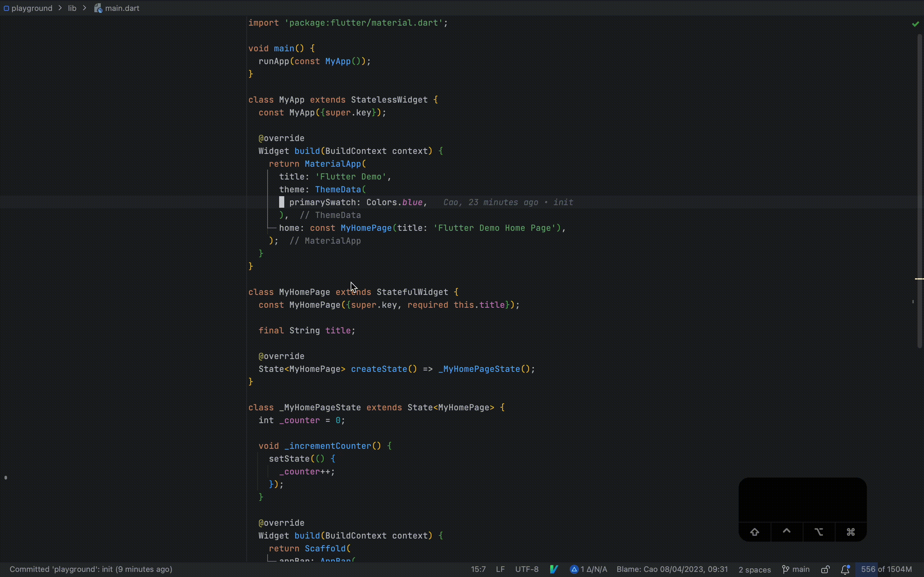Open the main branch selector
Viewport: 924px width, 577px height.
[796, 569]
